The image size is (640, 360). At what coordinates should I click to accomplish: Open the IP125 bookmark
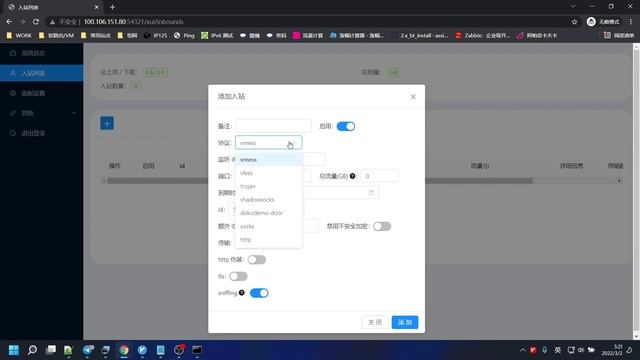(x=156, y=36)
